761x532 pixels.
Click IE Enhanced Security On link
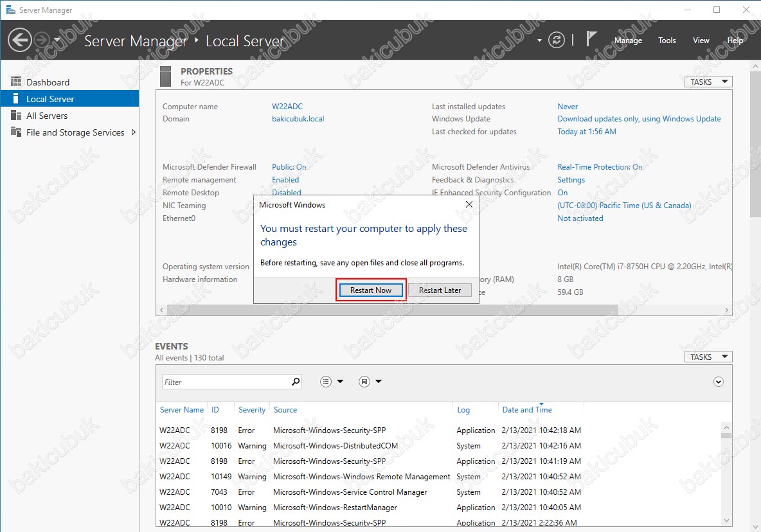[x=562, y=193]
